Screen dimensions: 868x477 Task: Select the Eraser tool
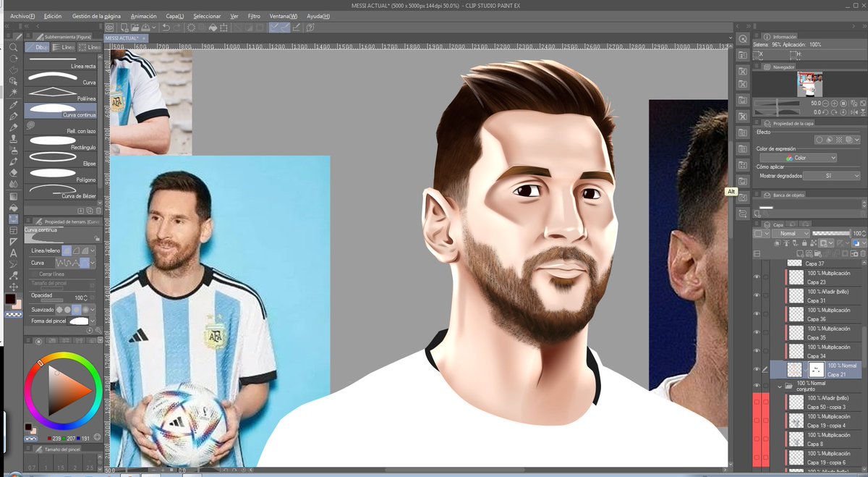click(13, 173)
